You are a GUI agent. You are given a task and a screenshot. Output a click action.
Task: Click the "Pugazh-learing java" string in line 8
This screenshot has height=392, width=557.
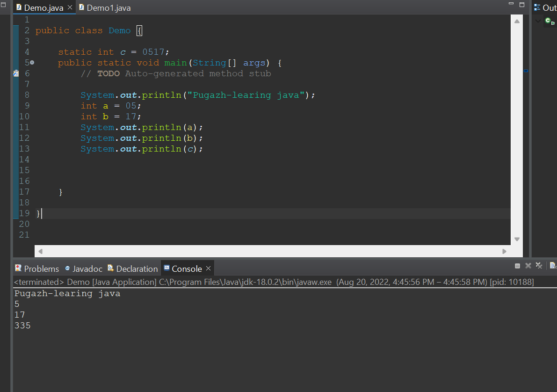click(x=246, y=95)
